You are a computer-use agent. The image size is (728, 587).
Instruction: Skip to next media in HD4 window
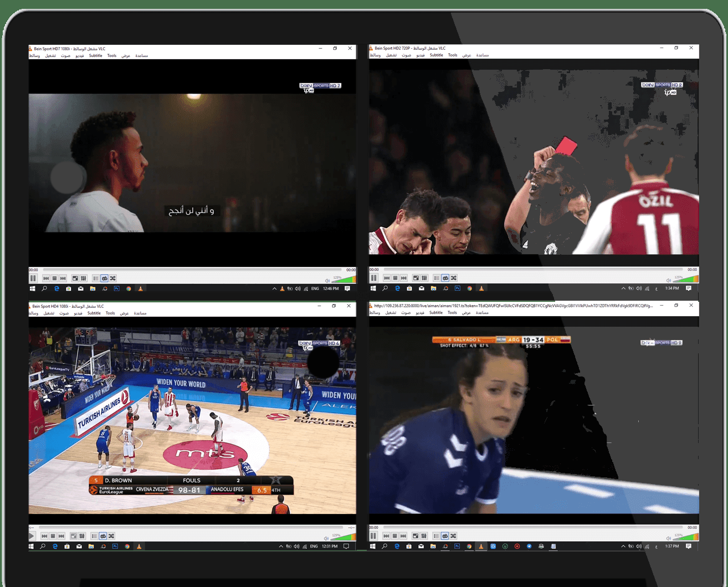click(x=61, y=536)
